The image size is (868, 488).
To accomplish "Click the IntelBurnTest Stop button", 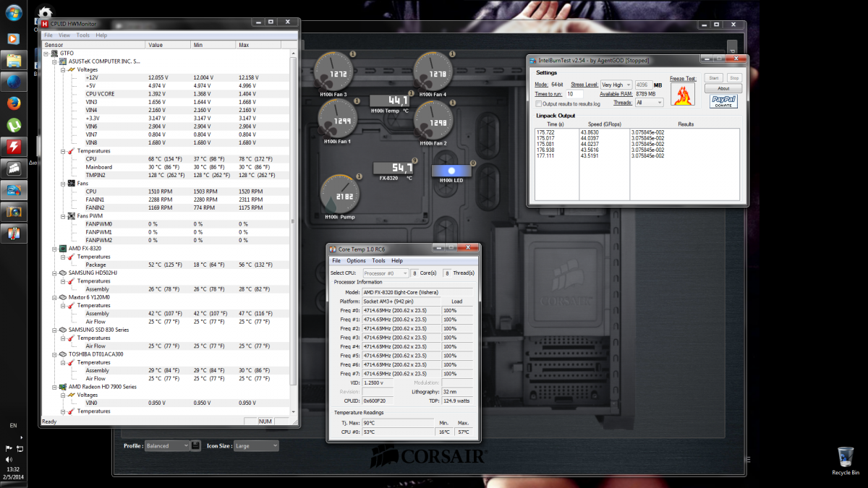I will 734,77.
